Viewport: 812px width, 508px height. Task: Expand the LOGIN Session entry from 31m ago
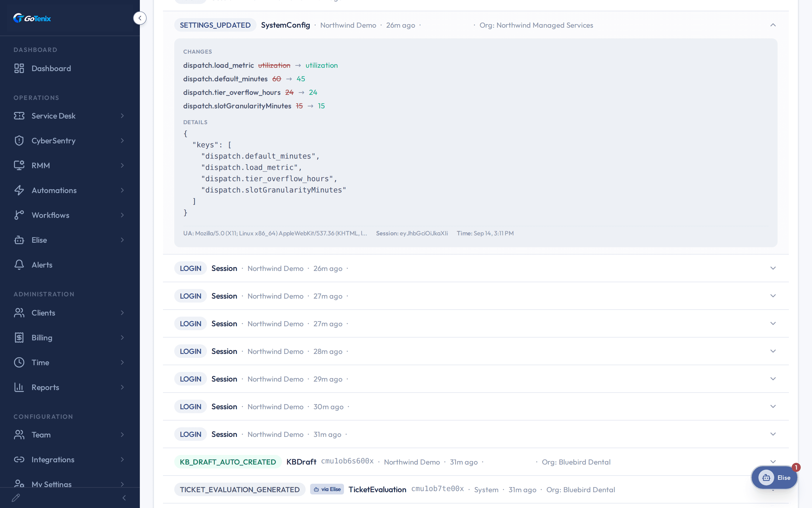click(x=773, y=434)
